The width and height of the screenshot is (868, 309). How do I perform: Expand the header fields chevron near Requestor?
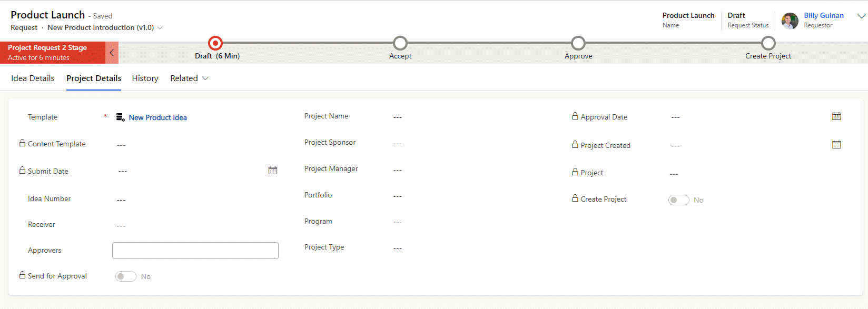click(x=861, y=16)
